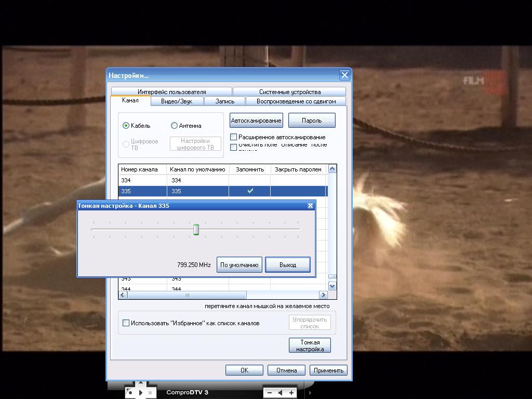
Task: Select the Антенна radio button
Action: pyautogui.click(x=174, y=126)
